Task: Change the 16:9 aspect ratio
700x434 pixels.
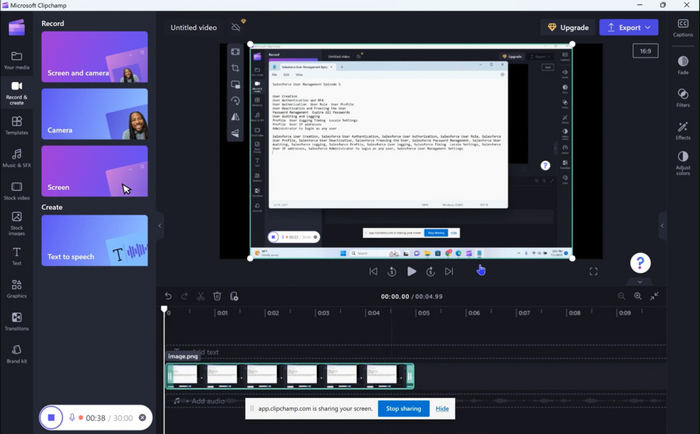Action: [646, 51]
